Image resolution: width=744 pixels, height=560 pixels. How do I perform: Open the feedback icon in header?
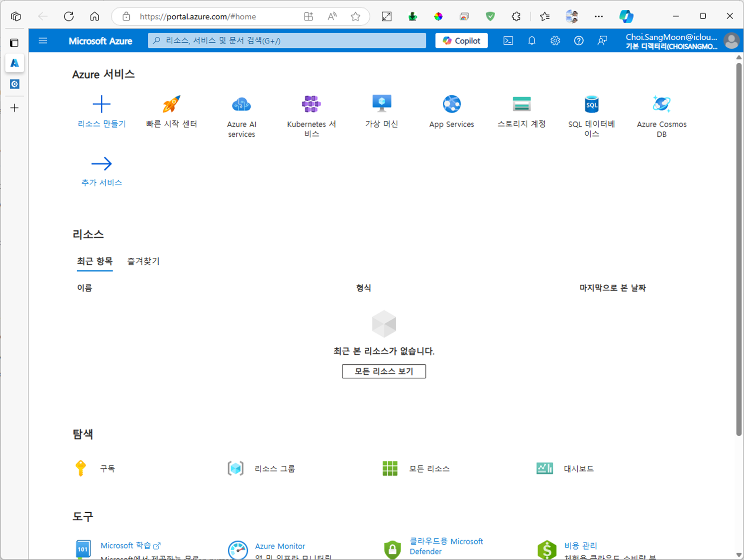point(602,41)
